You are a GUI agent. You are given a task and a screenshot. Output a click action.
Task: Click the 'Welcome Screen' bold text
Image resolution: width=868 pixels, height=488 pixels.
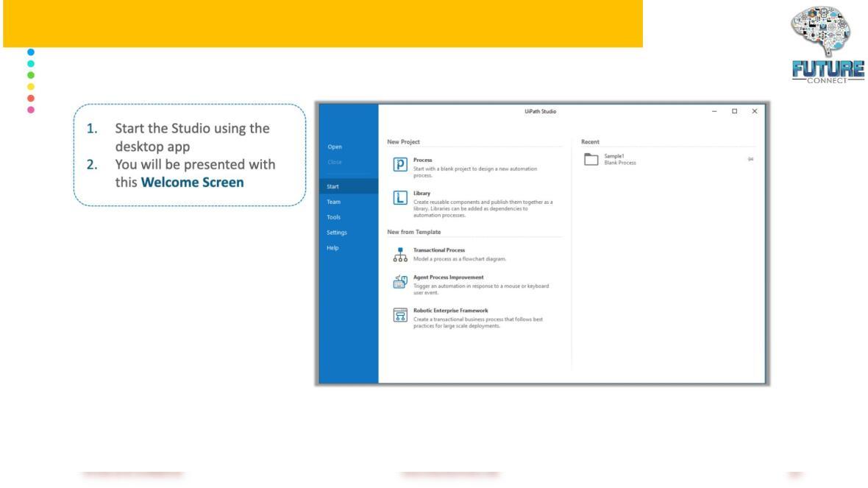point(192,183)
